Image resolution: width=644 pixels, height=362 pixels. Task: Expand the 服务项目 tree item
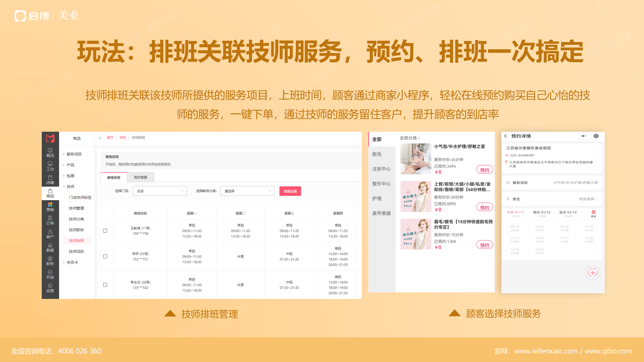[74, 154]
